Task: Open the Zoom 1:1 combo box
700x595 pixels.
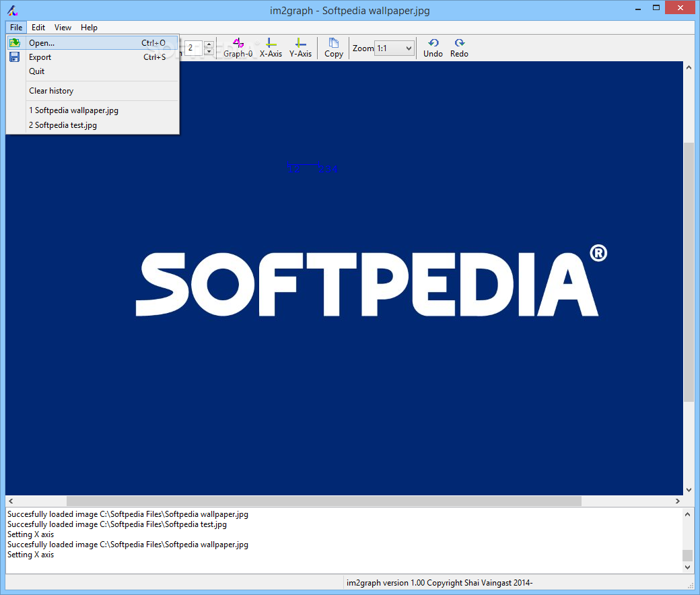Action: [394, 48]
